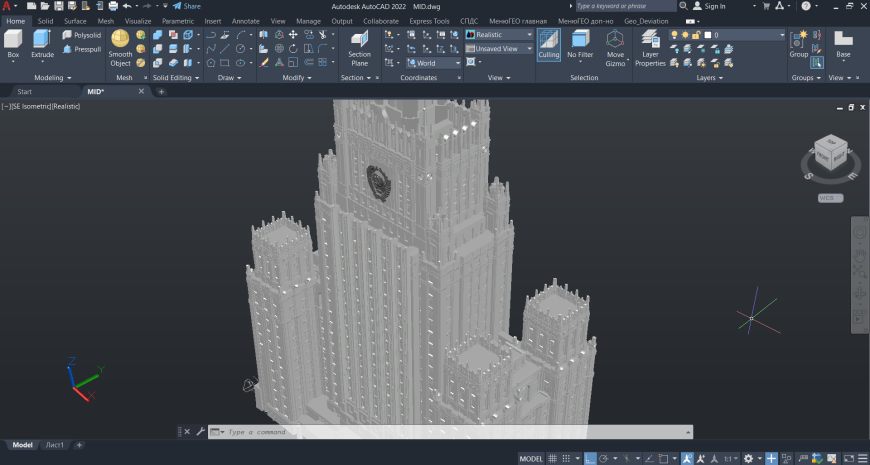Click the Plot printer icon

tap(113, 6)
